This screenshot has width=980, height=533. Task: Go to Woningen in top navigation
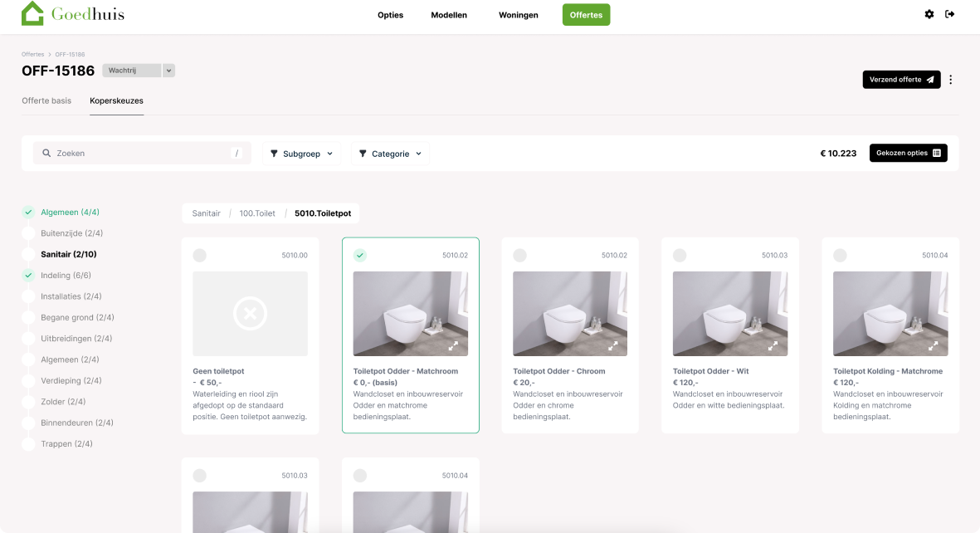pos(518,15)
